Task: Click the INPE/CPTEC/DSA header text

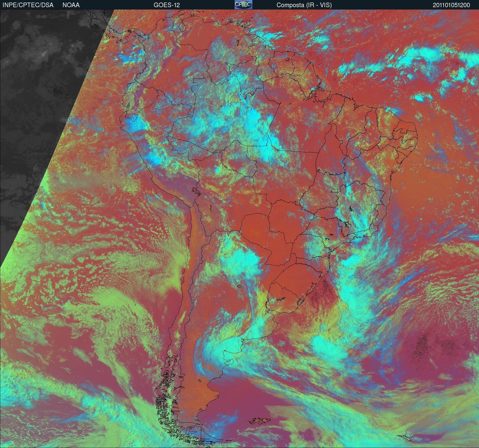Action: pos(28,5)
